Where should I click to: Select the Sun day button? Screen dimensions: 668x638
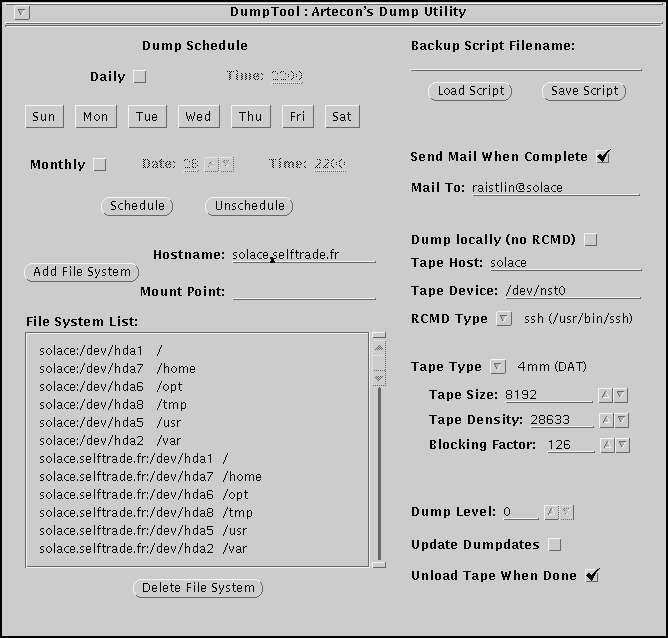point(44,116)
